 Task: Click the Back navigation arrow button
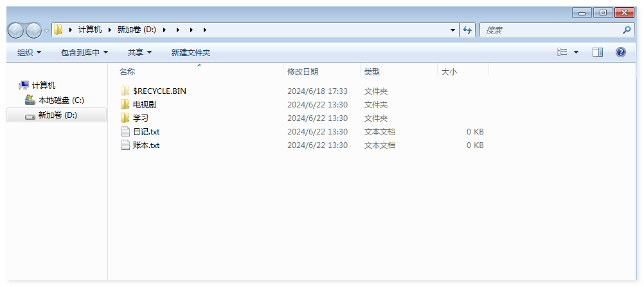click(x=15, y=30)
